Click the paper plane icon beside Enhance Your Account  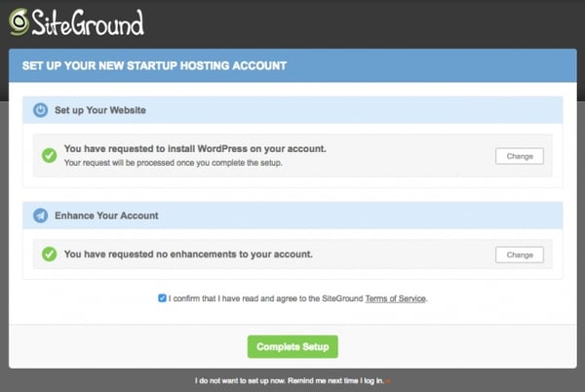[x=40, y=215]
